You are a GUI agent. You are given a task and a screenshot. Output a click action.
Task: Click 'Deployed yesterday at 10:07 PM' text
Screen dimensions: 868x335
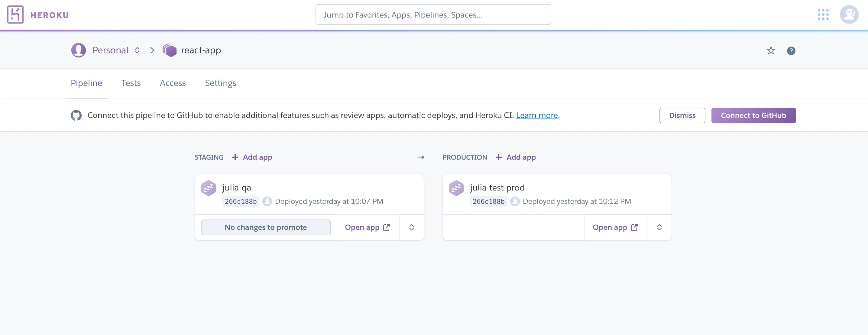(x=329, y=201)
